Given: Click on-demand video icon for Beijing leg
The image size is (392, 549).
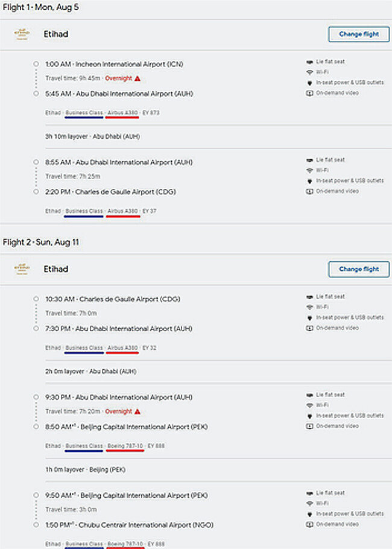Looking at the screenshot, I should coord(309,426).
